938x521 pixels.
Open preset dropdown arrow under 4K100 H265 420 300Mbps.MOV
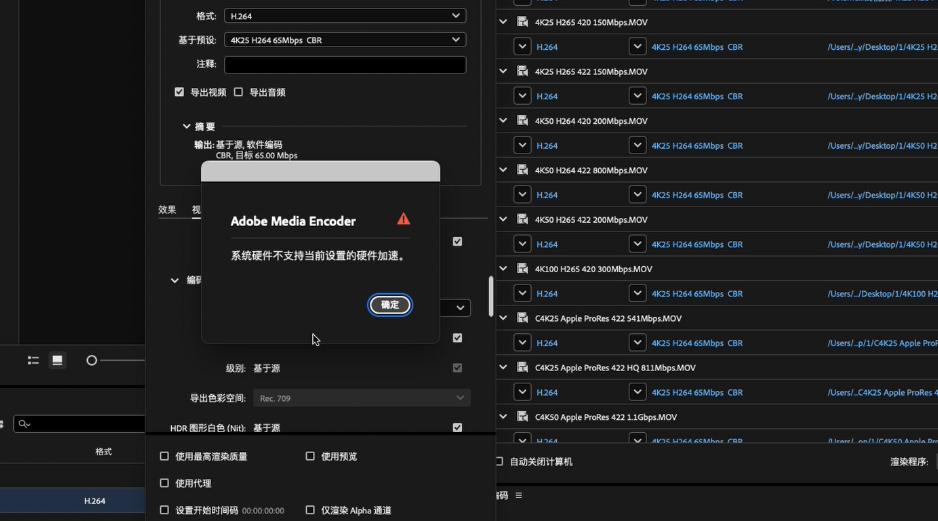pyautogui.click(x=638, y=293)
